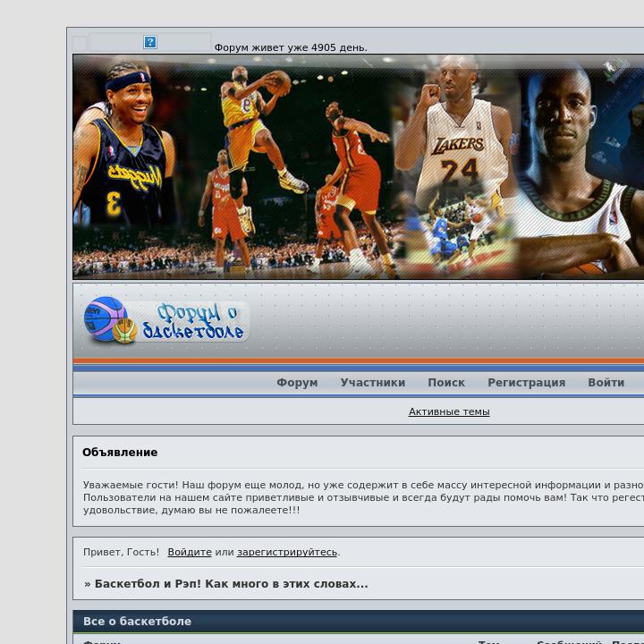This screenshot has height=644, width=644.
Task: Click the basketball players banner image
Action: click(x=358, y=166)
